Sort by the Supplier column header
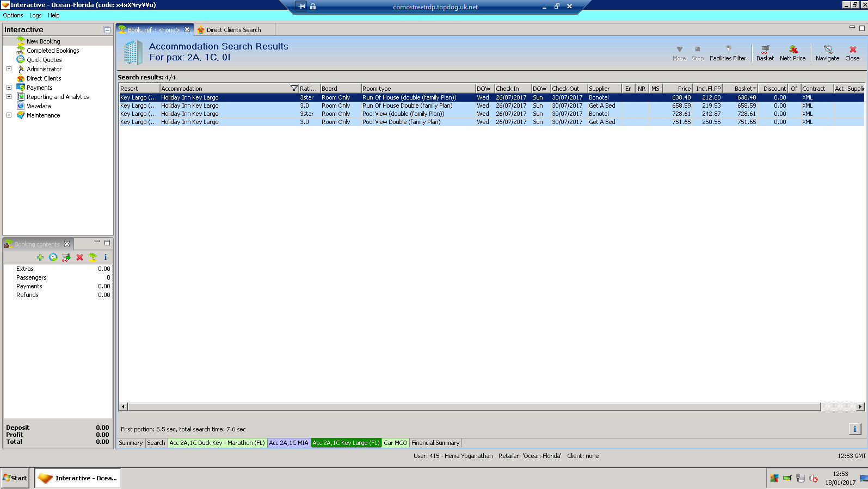The width and height of the screenshot is (868, 489). (605, 89)
